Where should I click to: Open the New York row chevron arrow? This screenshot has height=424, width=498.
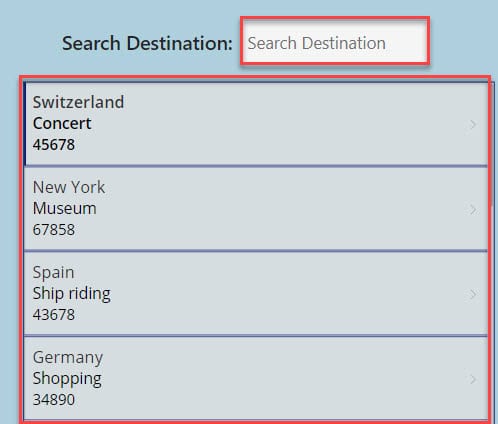[473, 210]
